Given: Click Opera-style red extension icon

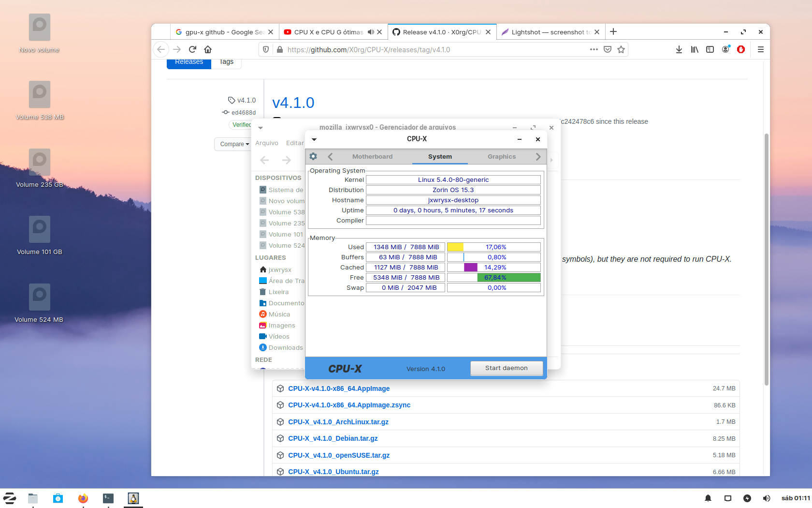Looking at the screenshot, I should pyautogui.click(x=741, y=49).
